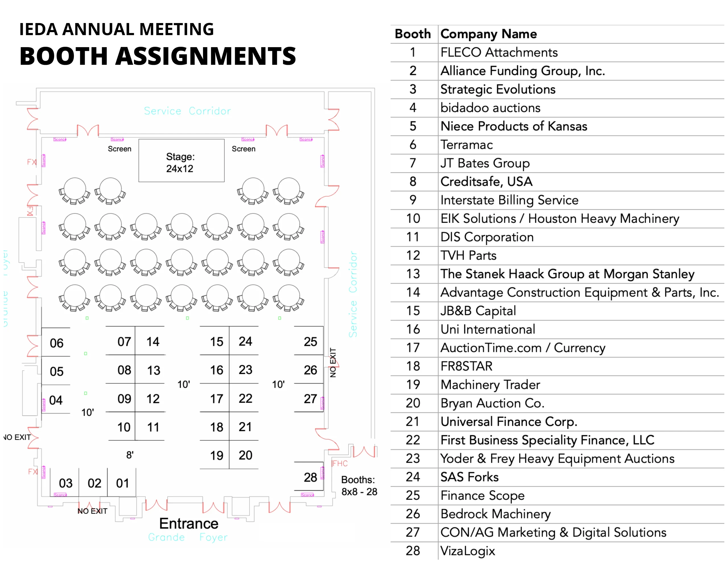Select booth 15 on the floor plan
This screenshot has height=582, width=728.
[216, 342]
